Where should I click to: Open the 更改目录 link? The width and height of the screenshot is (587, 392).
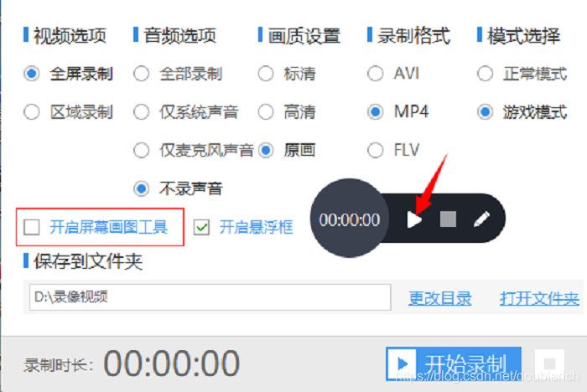click(440, 298)
